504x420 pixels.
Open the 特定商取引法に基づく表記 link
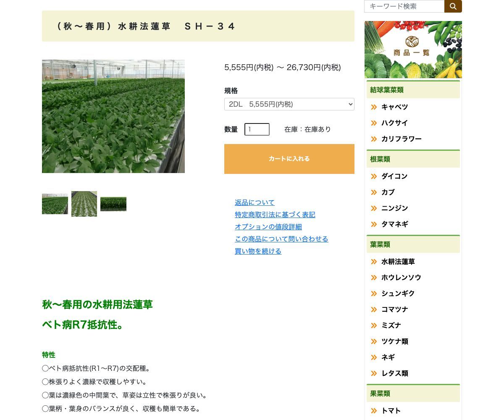(x=275, y=215)
